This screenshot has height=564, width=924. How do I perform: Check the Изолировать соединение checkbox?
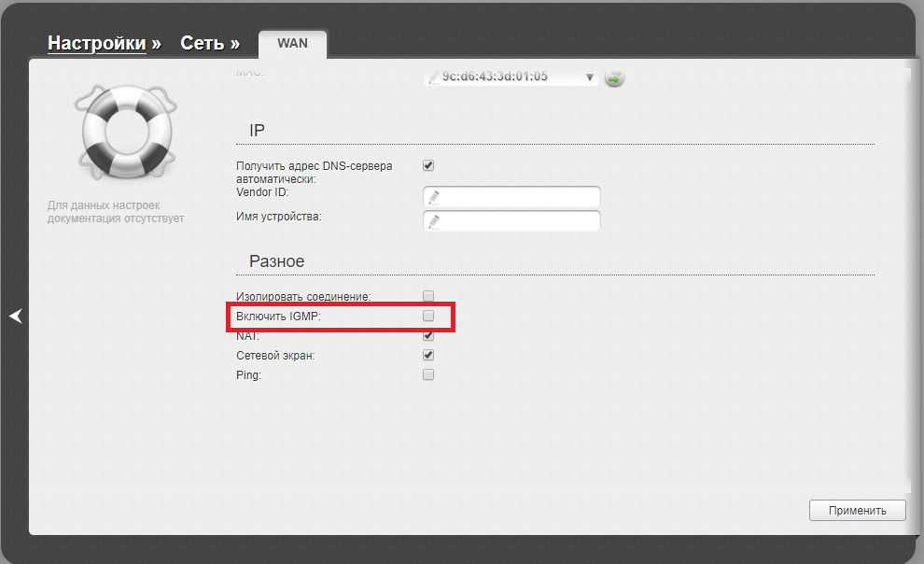428,296
